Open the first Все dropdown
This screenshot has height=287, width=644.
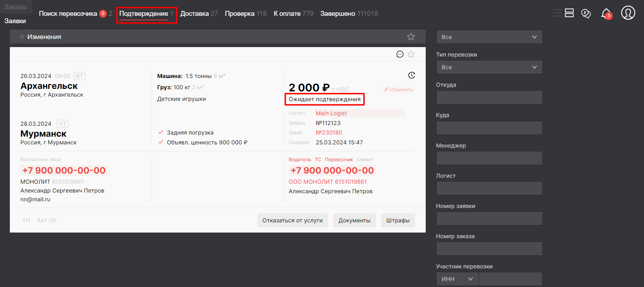489,37
